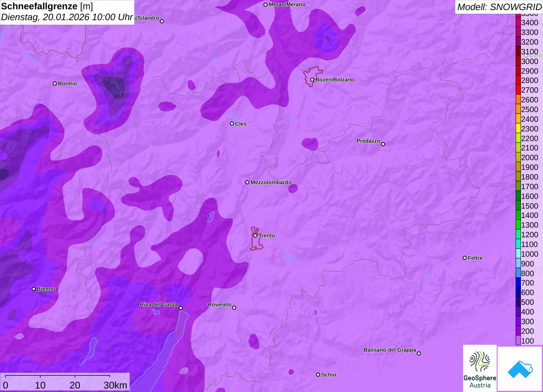This screenshot has height=392, width=543.
Task: Click the Modell: SNOWGRID label
Action: coord(499,7)
